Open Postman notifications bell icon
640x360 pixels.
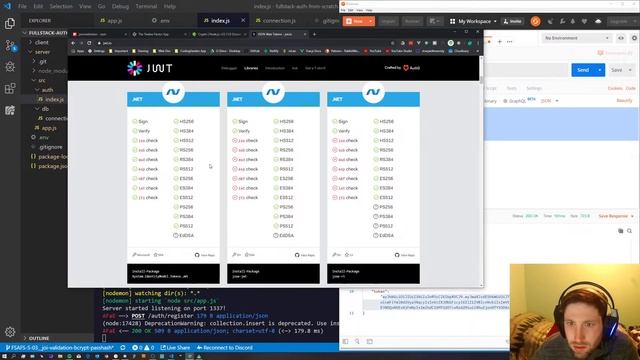[x=572, y=21]
